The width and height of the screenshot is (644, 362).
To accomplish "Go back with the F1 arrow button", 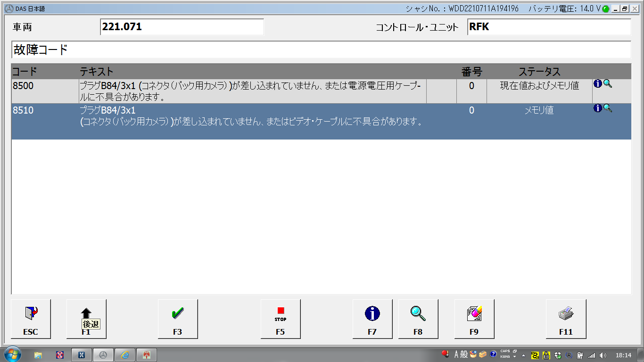I will pyautogui.click(x=86, y=319).
